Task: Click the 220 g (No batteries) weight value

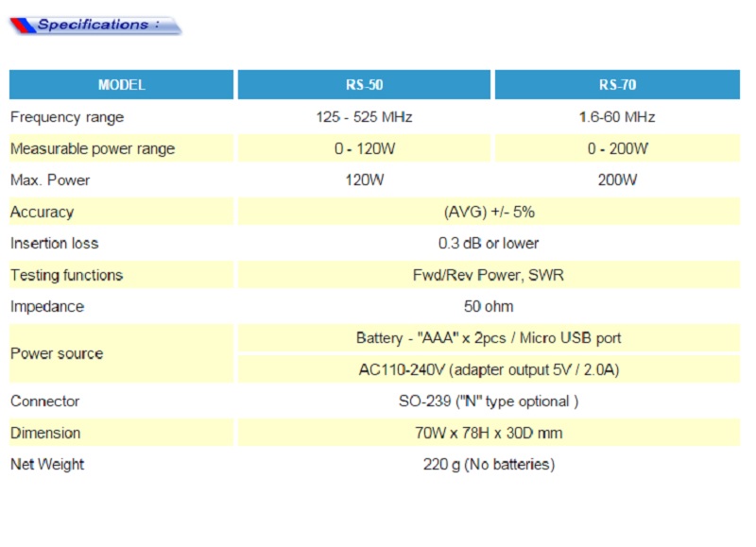Action: [x=489, y=464]
